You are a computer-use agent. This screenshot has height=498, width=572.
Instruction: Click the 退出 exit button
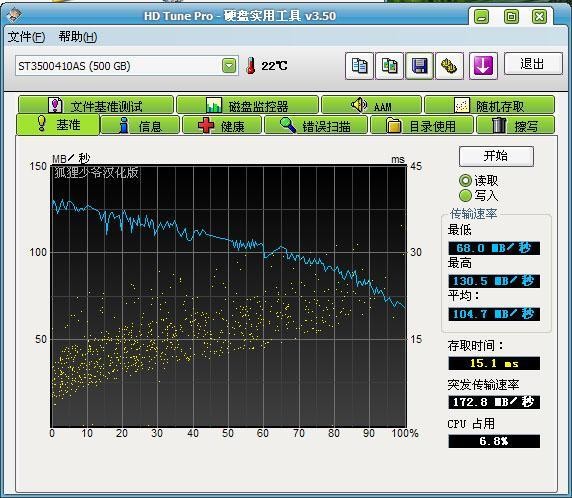pos(533,64)
